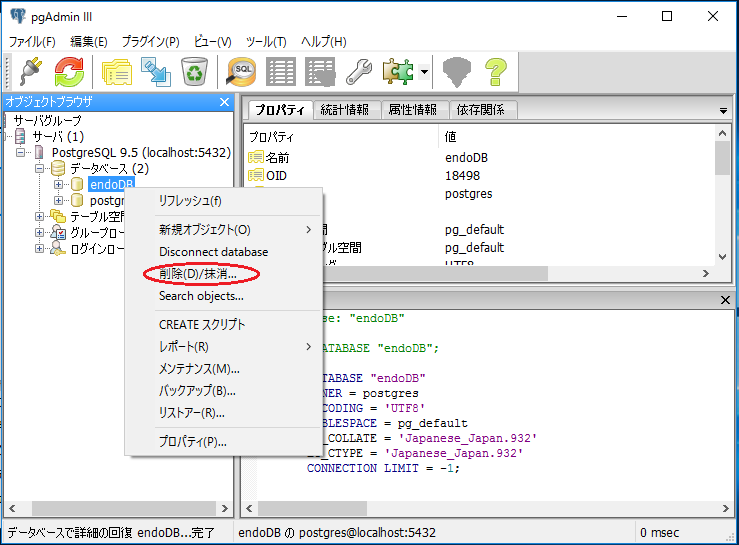Select PostgreSQL 9.5 (localhost:5432) server
The height and width of the screenshot is (545, 739).
coord(141,153)
